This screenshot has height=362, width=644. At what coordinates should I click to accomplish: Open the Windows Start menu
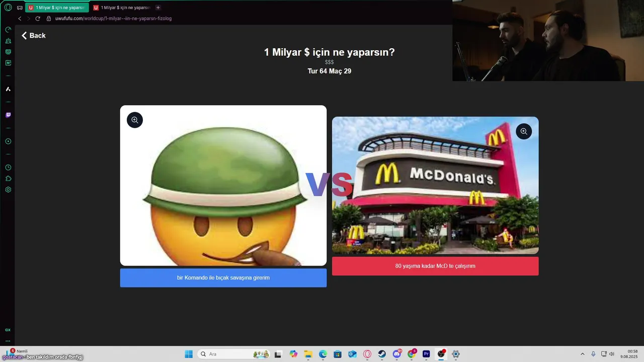189,354
